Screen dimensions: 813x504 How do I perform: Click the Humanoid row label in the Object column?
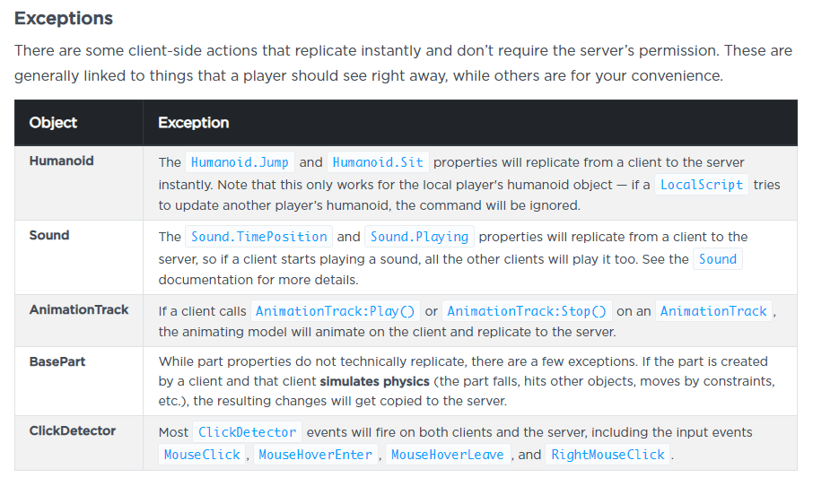(x=61, y=161)
